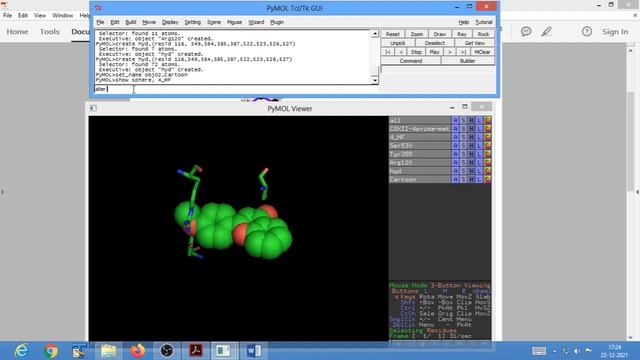Open Show menu for hyd object
The width and height of the screenshot is (640, 360).
pyautogui.click(x=463, y=171)
